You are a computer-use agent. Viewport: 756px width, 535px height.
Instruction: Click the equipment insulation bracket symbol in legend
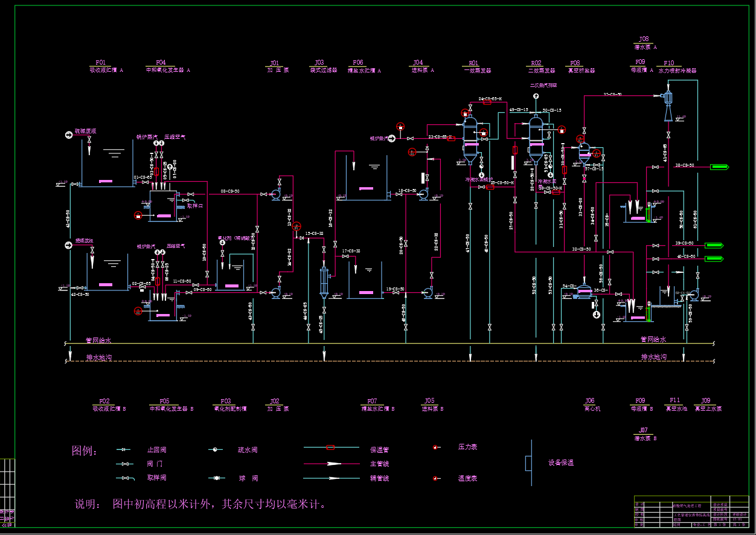[529, 463]
